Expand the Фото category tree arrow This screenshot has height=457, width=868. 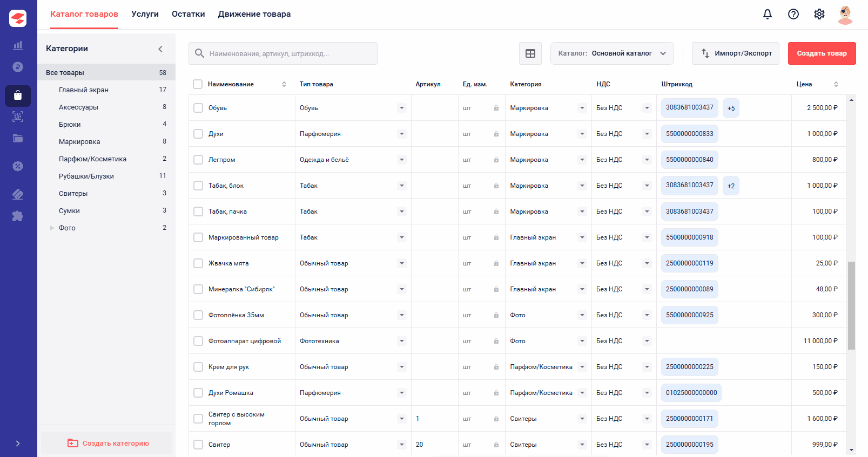pyautogui.click(x=52, y=228)
